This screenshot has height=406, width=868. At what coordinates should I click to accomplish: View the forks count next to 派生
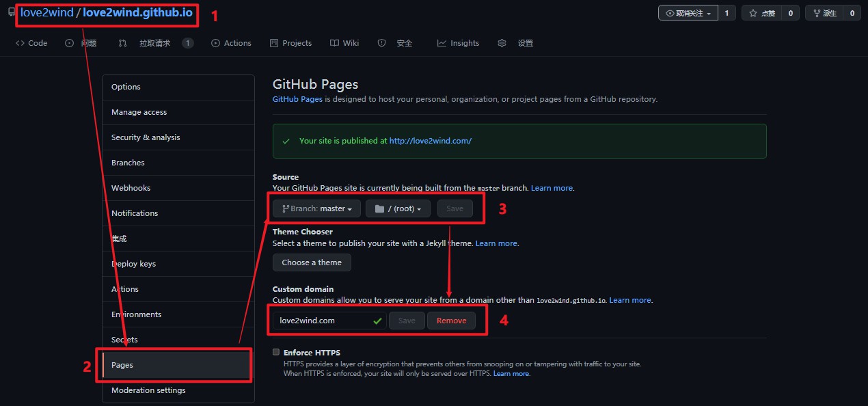(x=852, y=13)
